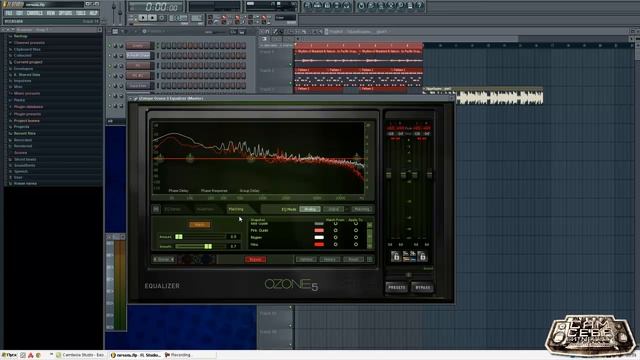Click the Play button in the transport
Viewport: 640px width, 360px height.
[x=142, y=18]
